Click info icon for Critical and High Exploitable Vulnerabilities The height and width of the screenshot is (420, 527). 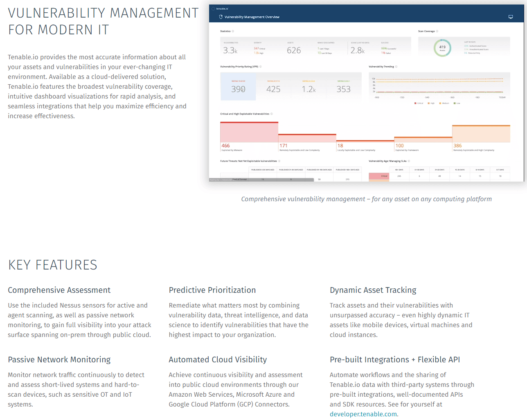click(272, 114)
